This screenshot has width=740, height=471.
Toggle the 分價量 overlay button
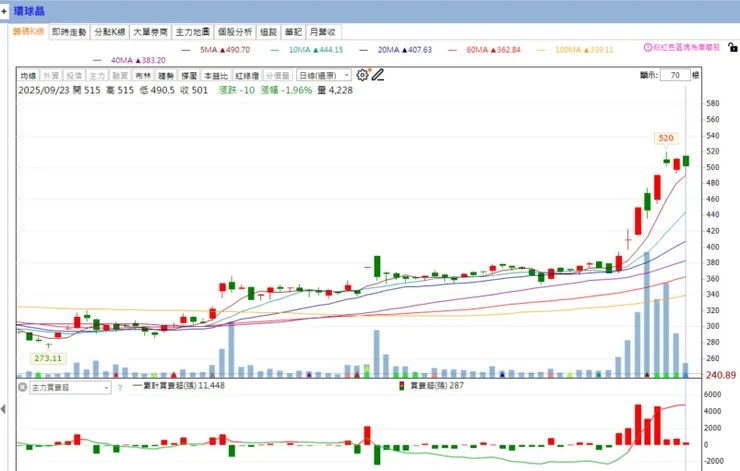[278, 76]
